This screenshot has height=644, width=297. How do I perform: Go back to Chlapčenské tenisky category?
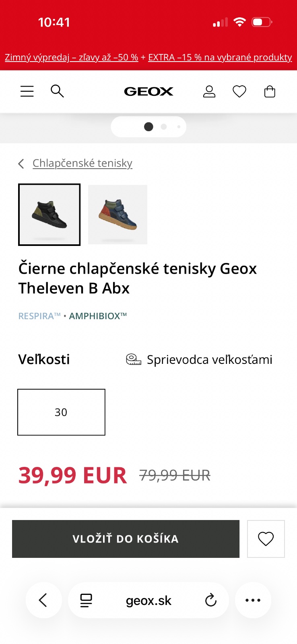(82, 163)
